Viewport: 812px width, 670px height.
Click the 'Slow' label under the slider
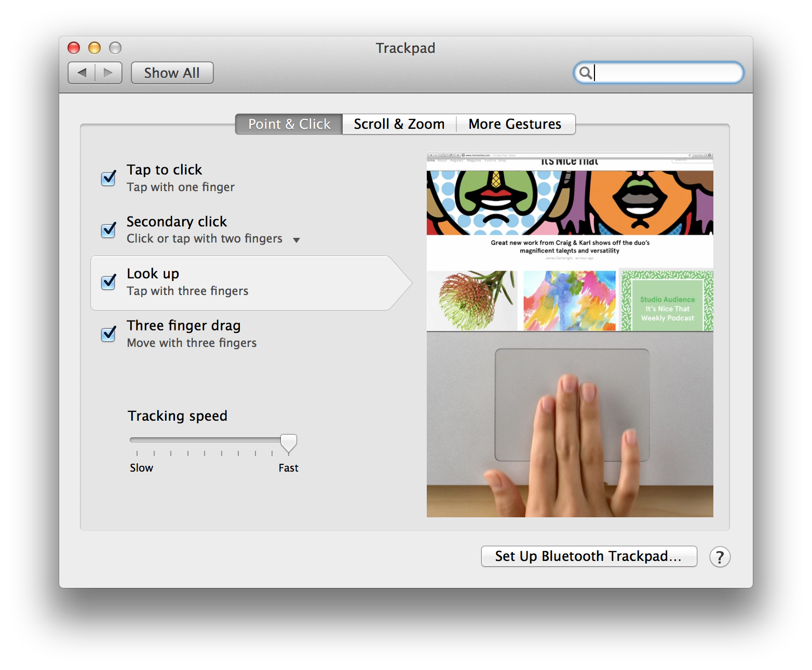(x=141, y=468)
